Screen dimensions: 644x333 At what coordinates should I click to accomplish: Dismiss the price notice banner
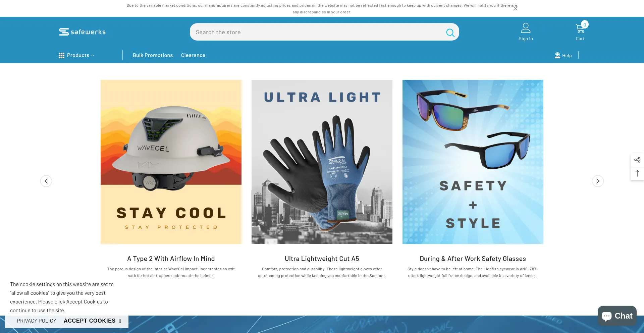pyautogui.click(x=515, y=8)
